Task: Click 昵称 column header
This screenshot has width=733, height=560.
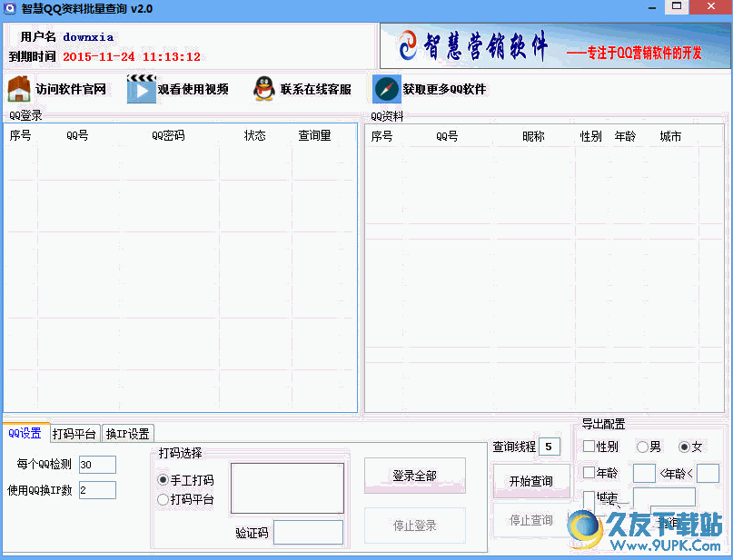Action: [x=533, y=136]
